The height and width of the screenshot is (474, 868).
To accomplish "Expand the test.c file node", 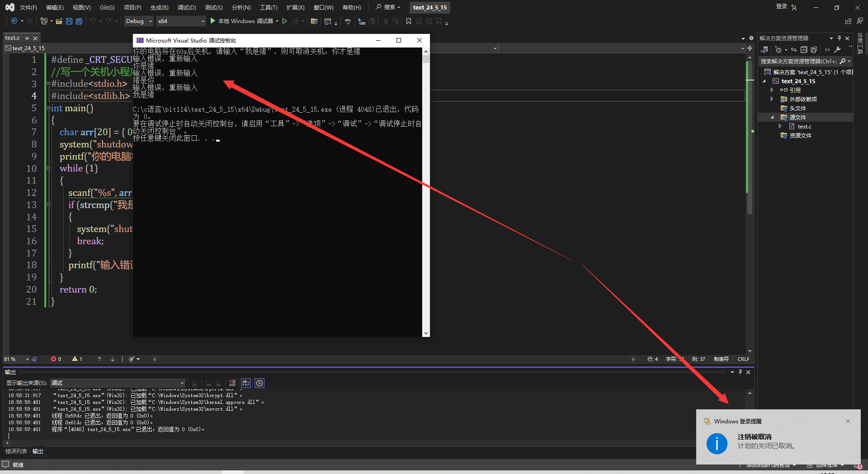I will (780, 126).
